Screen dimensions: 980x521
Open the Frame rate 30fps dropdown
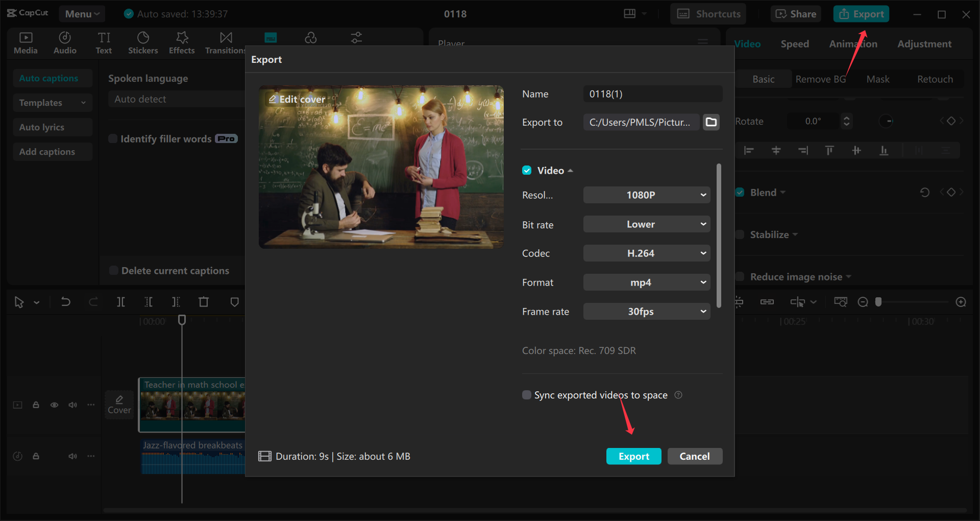pyautogui.click(x=646, y=311)
